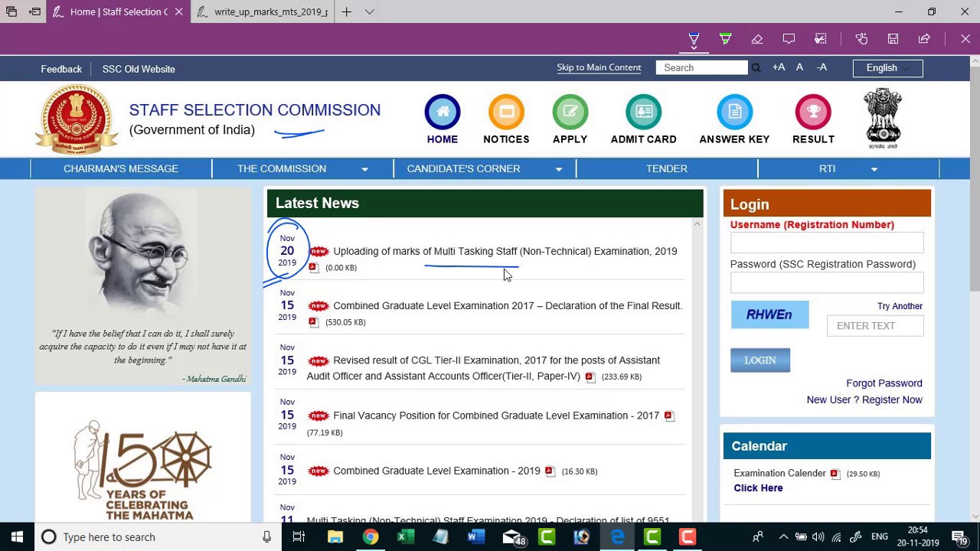980x551 pixels.
Task: Open Final Vacancy Position news link
Action: 496,416
